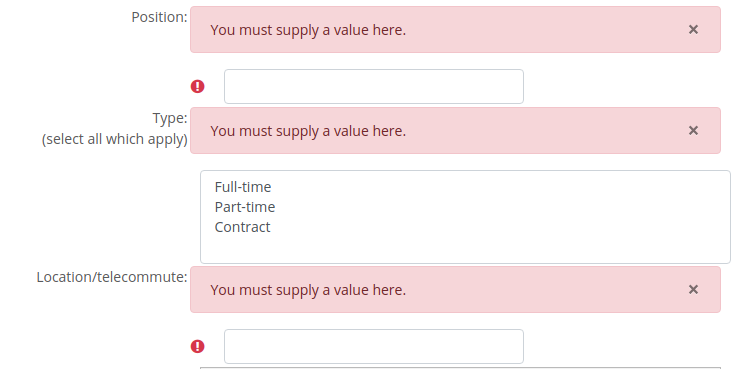
Task: Click the Position alert message text
Action: click(308, 30)
